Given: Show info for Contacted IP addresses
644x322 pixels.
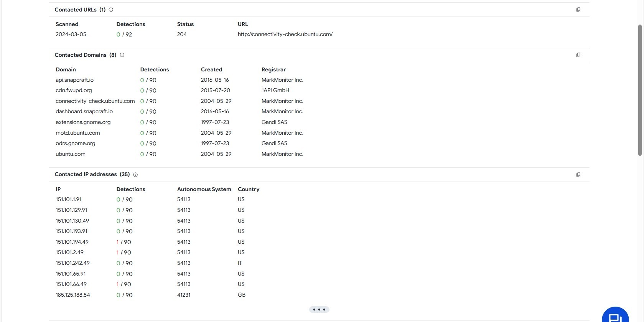Looking at the screenshot, I should (135, 175).
